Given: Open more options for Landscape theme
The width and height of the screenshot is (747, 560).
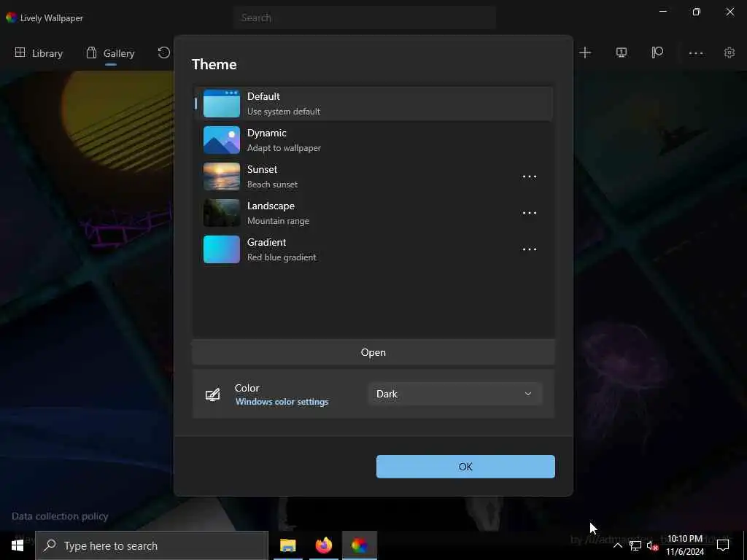Looking at the screenshot, I should pos(530,213).
